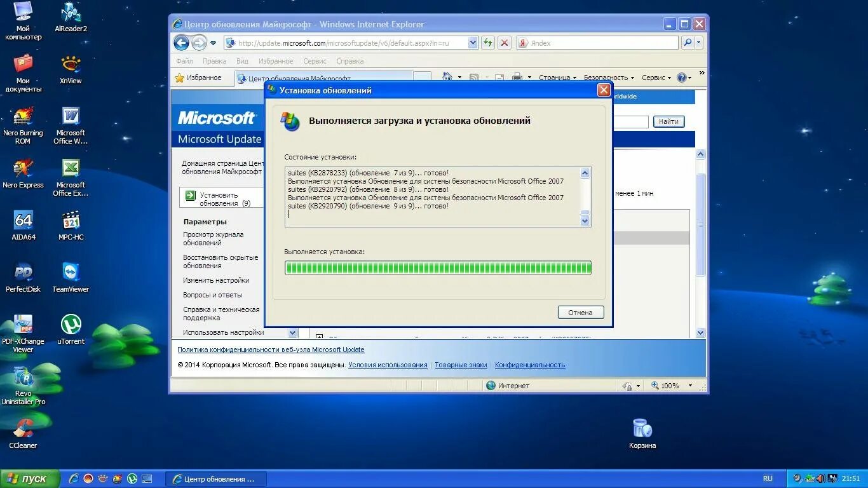Click the volume speaker tray icon
This screenshot has width=868, height=488.
point(820,478)
